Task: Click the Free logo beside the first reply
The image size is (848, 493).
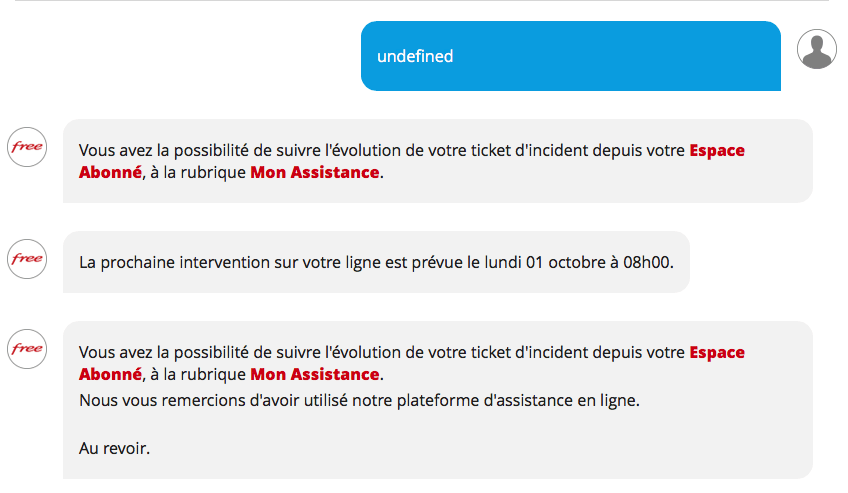Action: [27, 147]
